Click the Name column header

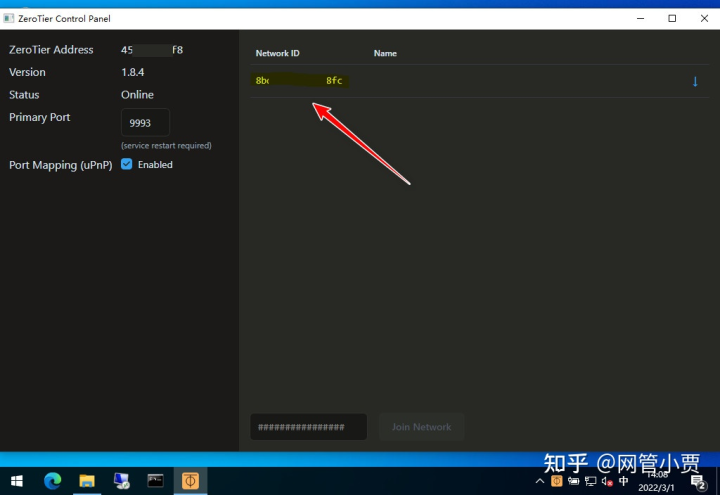385,53
